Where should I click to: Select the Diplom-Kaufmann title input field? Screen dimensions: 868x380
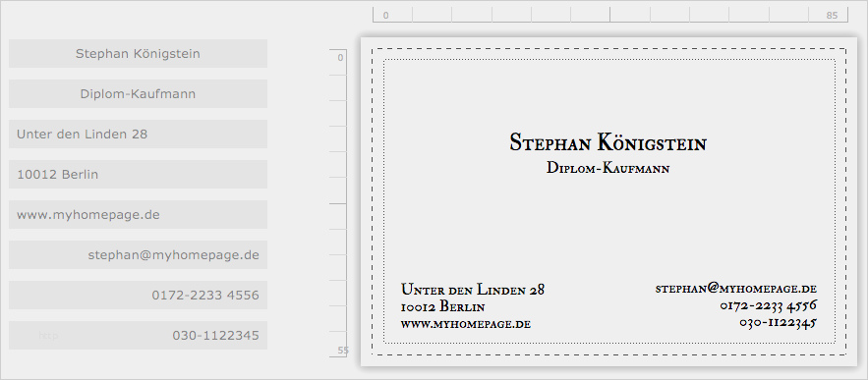coord(138,94)
